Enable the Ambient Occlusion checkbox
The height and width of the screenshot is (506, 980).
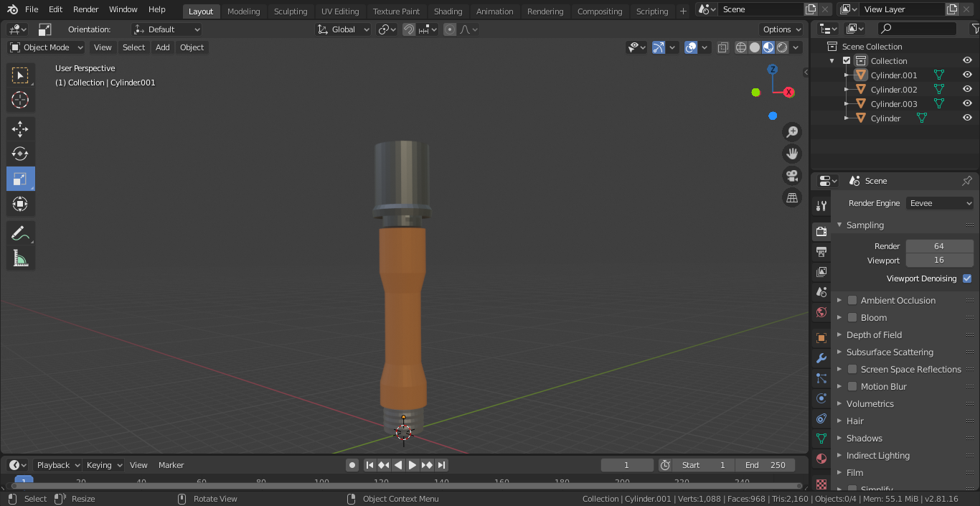coord(852,300)
